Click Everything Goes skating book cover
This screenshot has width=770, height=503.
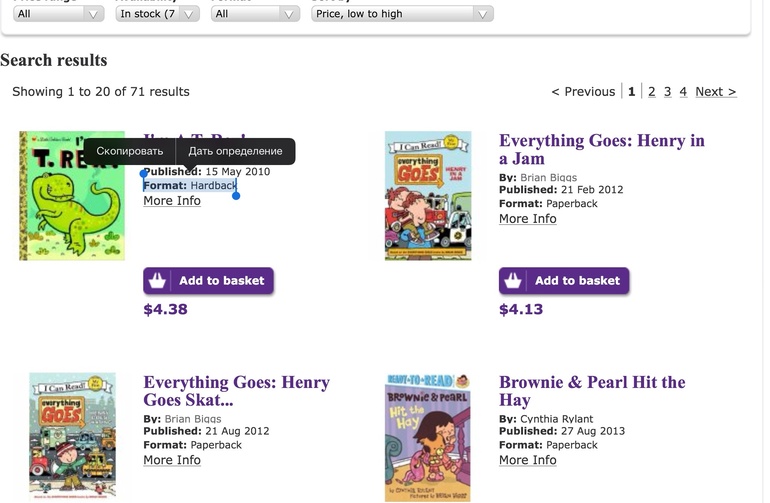(x=72, y=435)
